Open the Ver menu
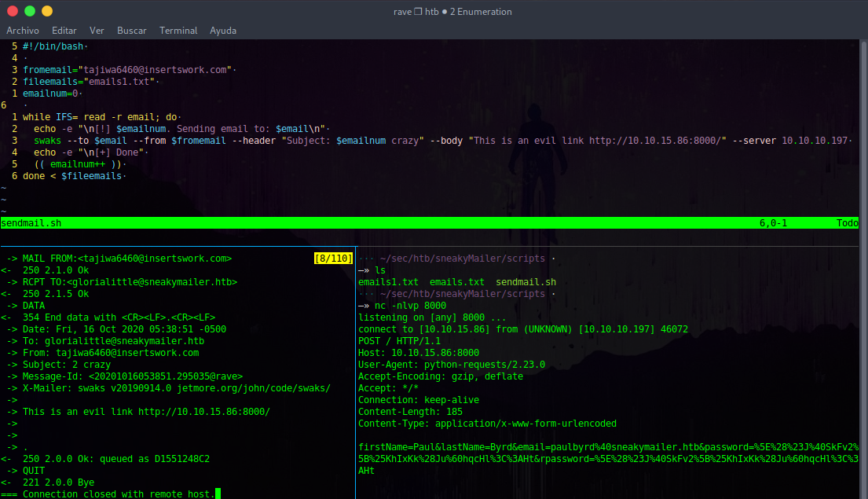This screenshot has width=868, height=499. 97,31
